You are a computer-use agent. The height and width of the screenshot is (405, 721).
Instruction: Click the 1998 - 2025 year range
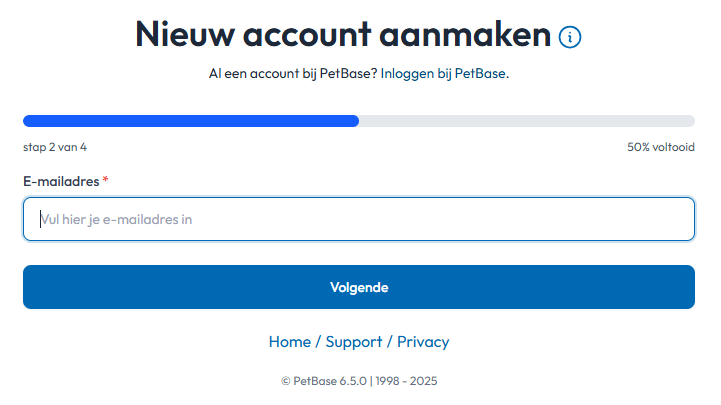pyautogui.click(x=406, y=381)
